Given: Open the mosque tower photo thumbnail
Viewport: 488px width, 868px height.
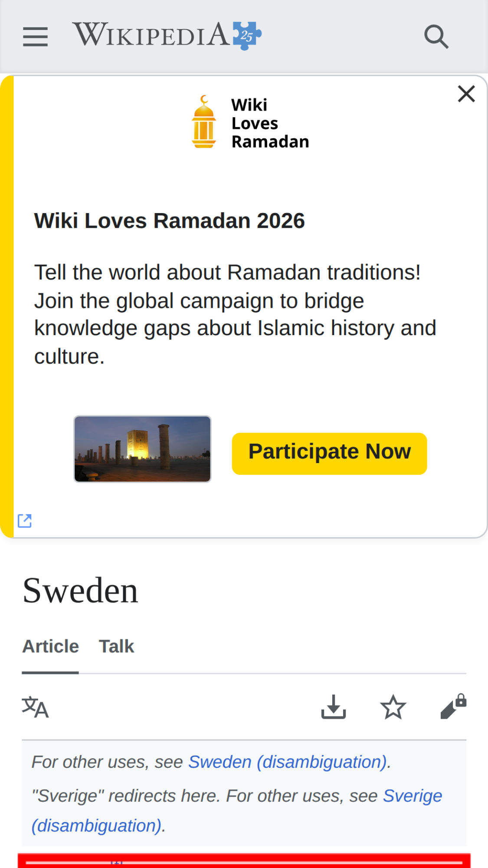Looking at the screenshot, I should pyautogui.click(x=142, y=449).
